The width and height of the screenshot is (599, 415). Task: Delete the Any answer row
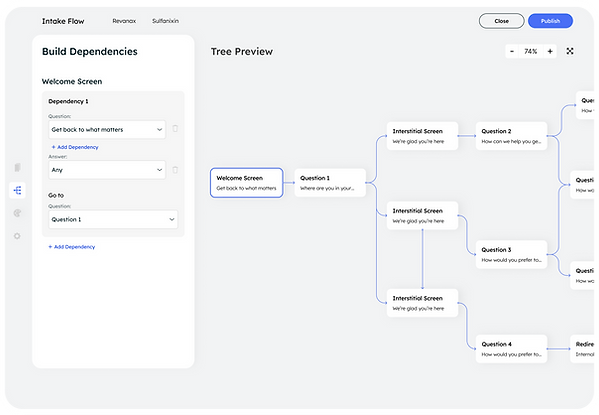click(175, 170)
